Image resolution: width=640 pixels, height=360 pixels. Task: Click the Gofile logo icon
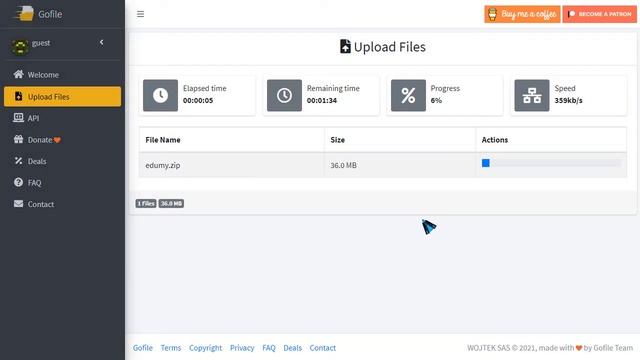(x=24, y=13)
